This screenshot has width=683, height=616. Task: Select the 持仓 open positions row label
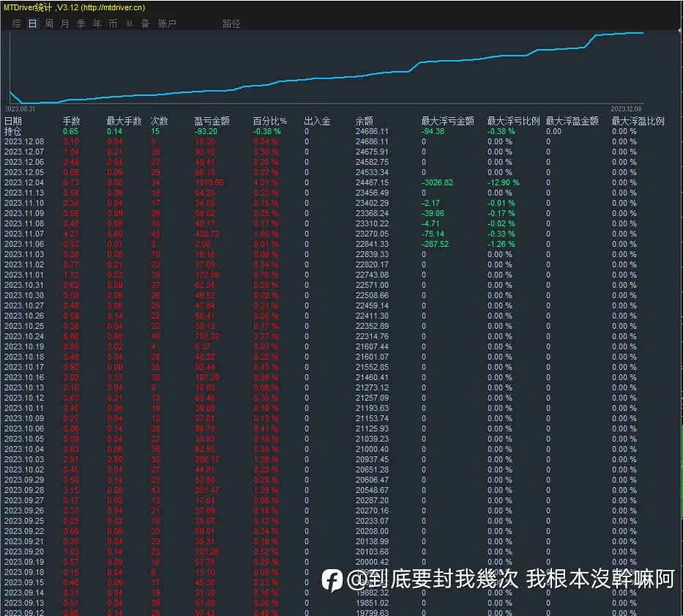pyautogui.click(x=13, y=131)
